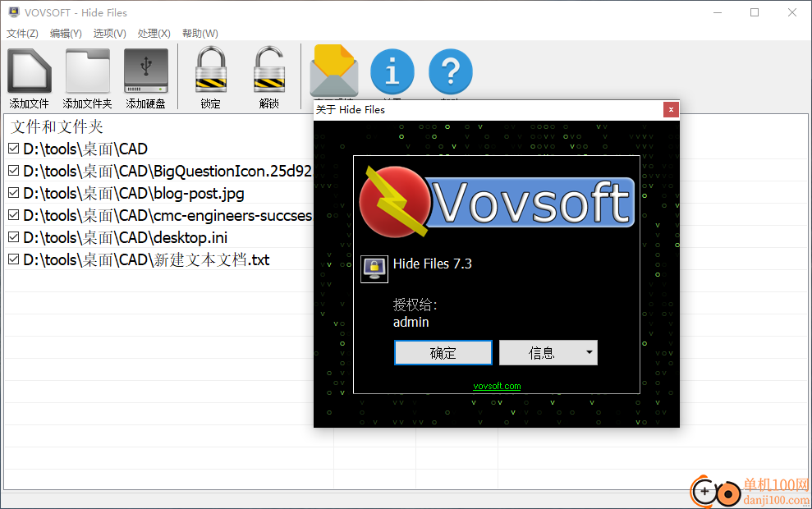Image resolution: width=812 pixels, height=509 pixels.
Task: Click the yellow envelope mail icon
Action: pos(334,71)
